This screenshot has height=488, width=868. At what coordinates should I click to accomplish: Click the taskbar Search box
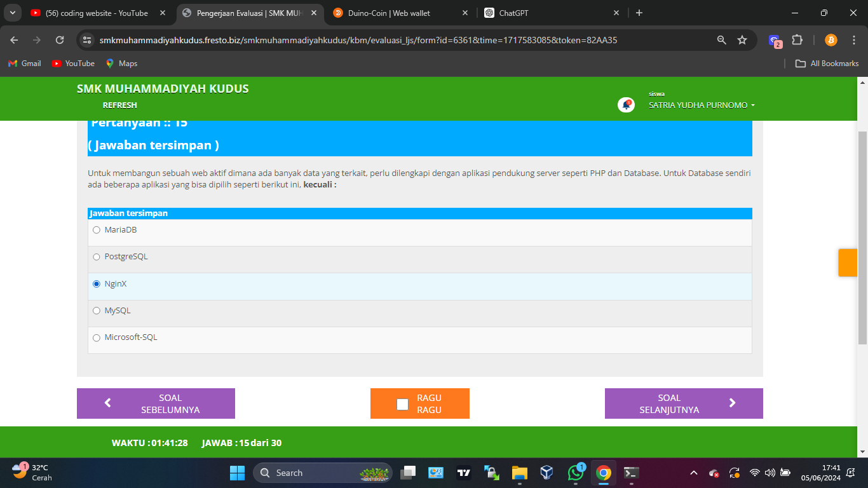[x=323, y=473]
